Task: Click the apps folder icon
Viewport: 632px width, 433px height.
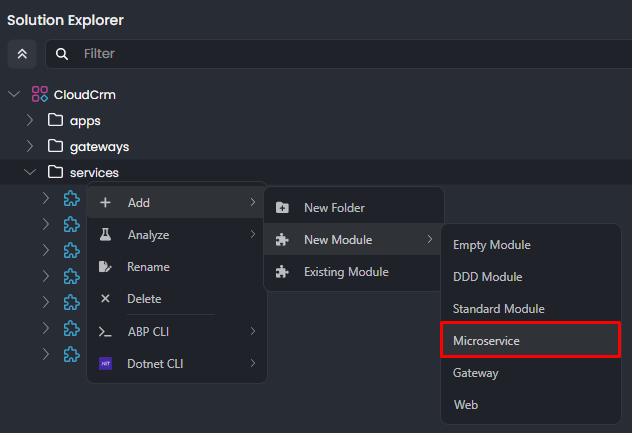Action: tap(56, 120)
